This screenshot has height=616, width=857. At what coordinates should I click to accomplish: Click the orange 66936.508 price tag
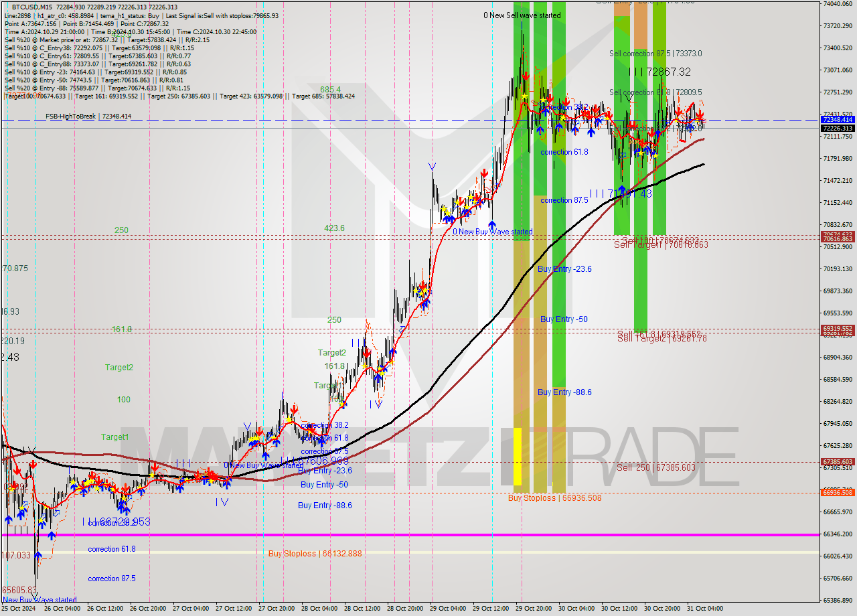838,492
